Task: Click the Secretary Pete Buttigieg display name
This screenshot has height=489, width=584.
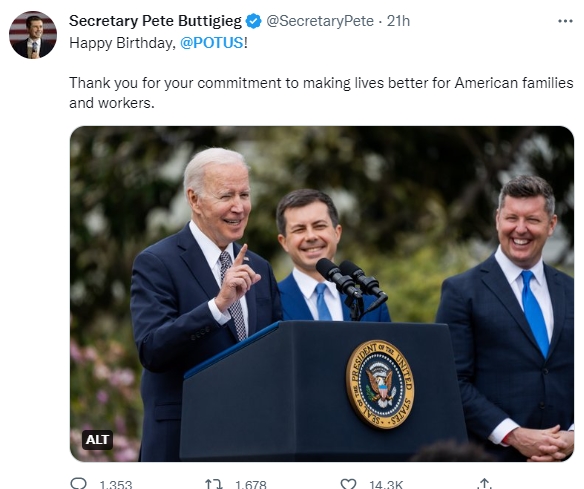Action: pyautogui.click(x=155, y=21)
